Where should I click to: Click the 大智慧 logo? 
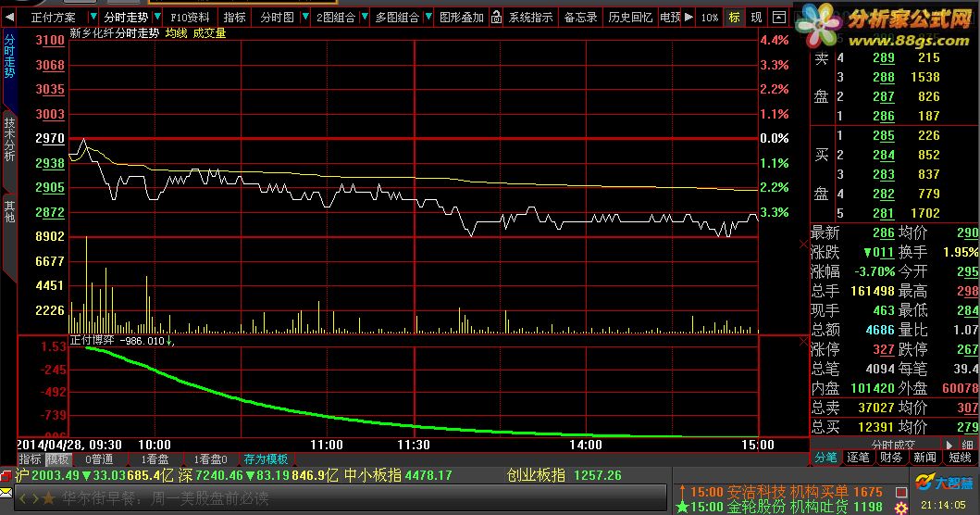click(945, 483)
